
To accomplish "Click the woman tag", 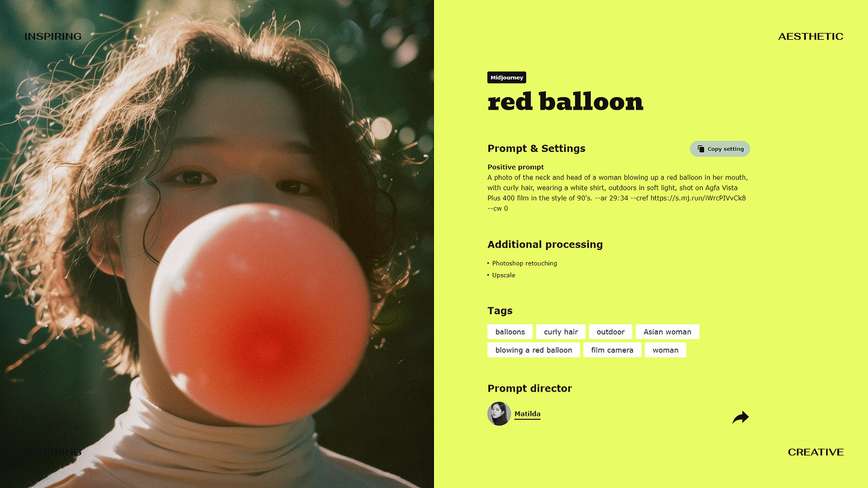I will [665, 350].
